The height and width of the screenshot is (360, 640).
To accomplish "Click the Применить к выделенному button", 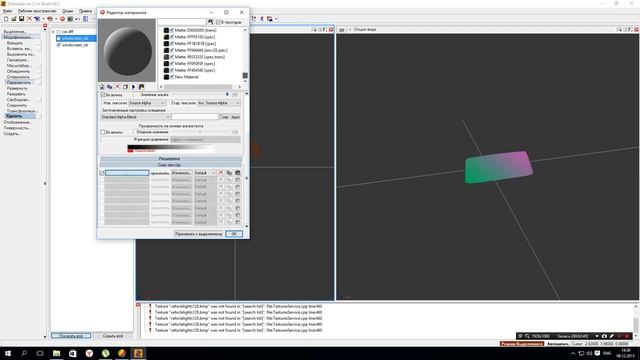I will [x=198, y=234].
